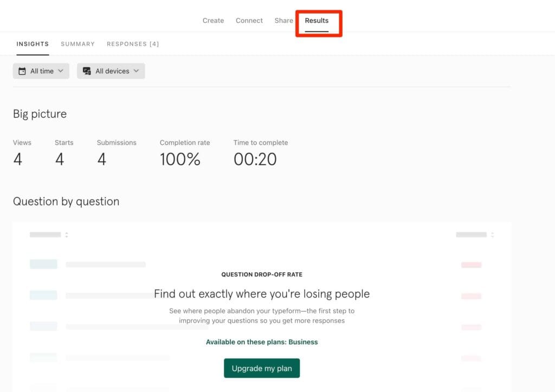Click the calendar icon in the All time filter
The image size is (555, 392).
[22, 70]
